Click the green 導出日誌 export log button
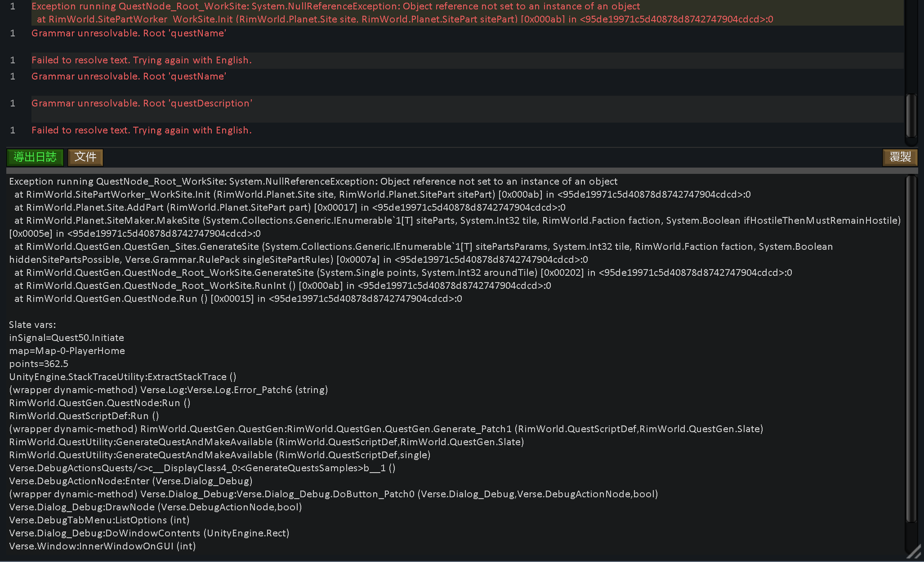The image size is (924, 562). (x=35, y=157)
